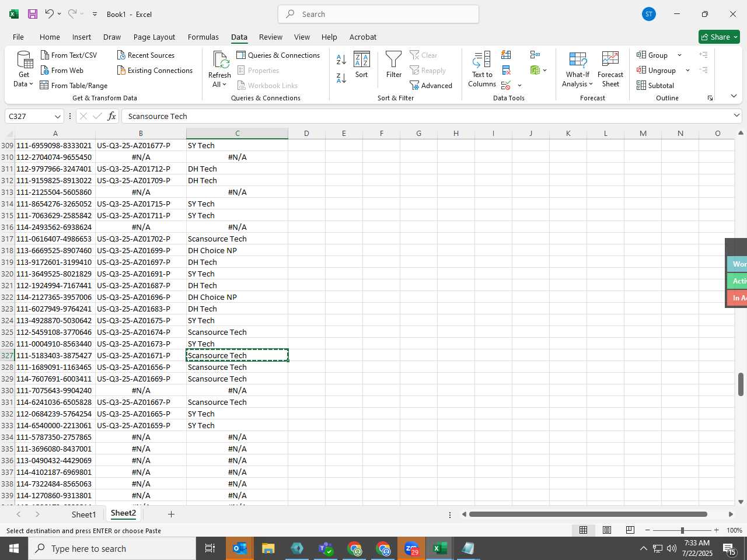Open the View tab
The height and width of the screenshot is (560, 747).
coord(302,37)
